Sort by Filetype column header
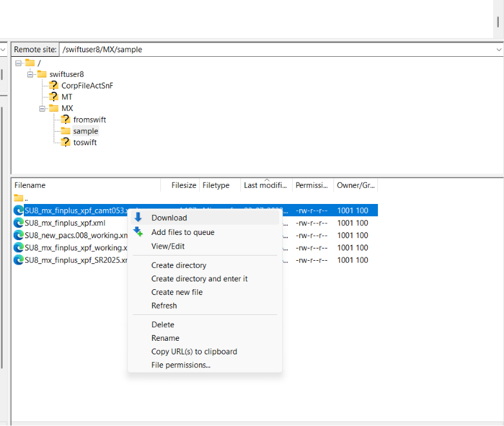The width and height of the screenshot is (504, 426). tap(220, 185)
